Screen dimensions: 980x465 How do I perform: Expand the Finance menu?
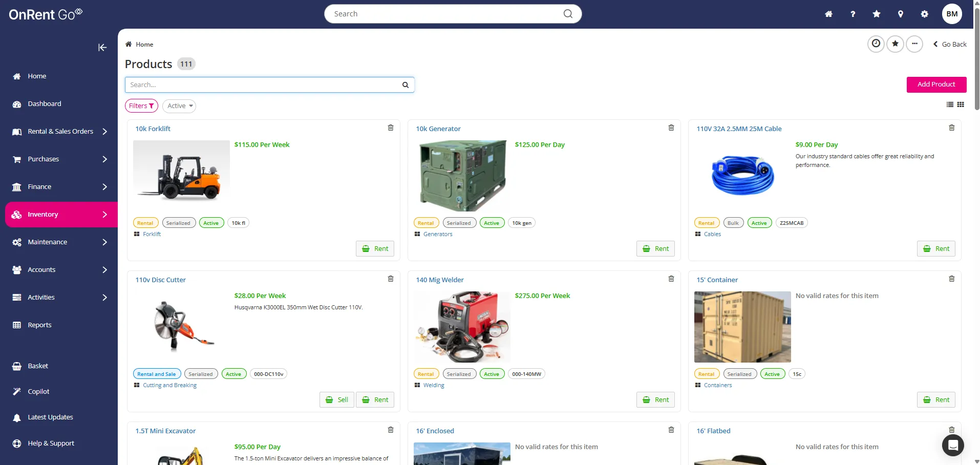click(x=61, y=187)
